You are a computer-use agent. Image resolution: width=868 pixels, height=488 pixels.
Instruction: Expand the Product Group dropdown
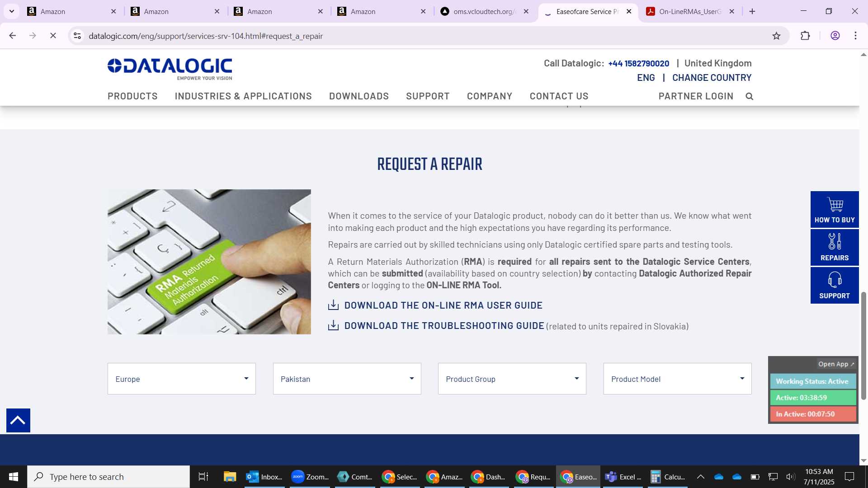512,379
